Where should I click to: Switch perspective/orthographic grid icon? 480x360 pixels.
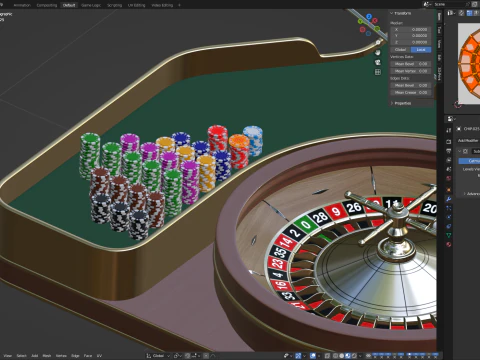point(378,72)
